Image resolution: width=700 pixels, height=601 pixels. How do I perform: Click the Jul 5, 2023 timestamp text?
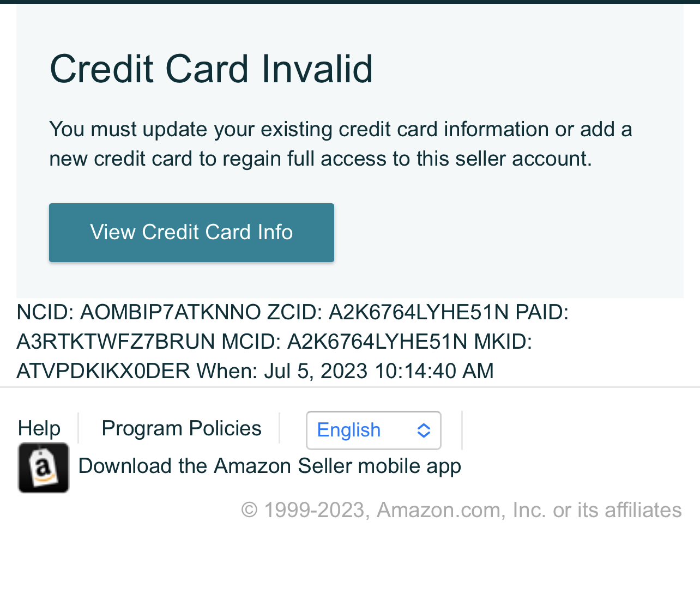(379, 371)
